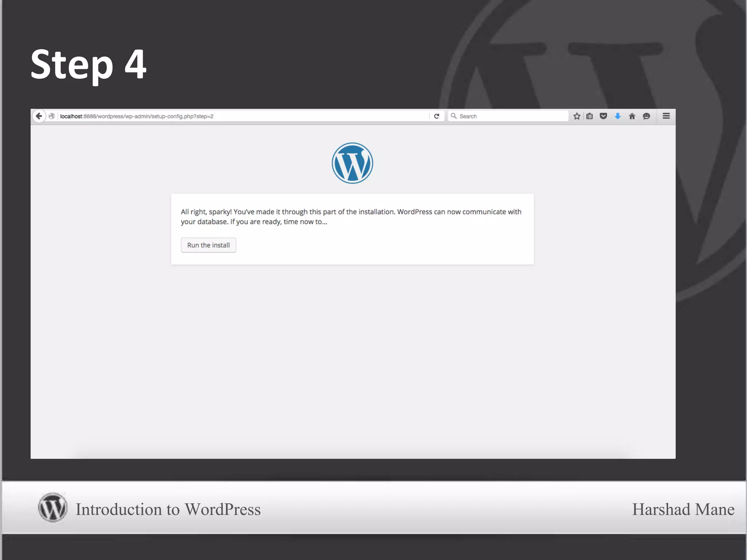This screenshot has height=560, width=747.
Task: Bookmark this page with the star icon
Action: (577, 116)
